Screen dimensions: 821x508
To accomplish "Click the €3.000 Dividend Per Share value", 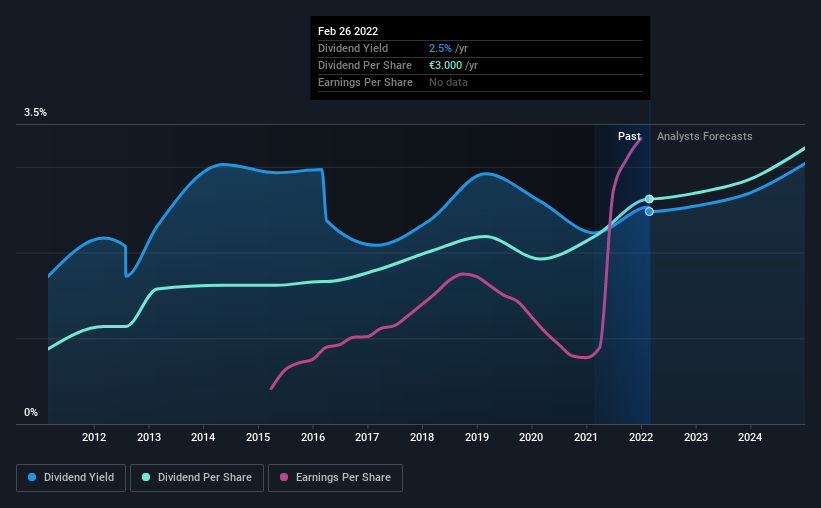I will [446, 65].
